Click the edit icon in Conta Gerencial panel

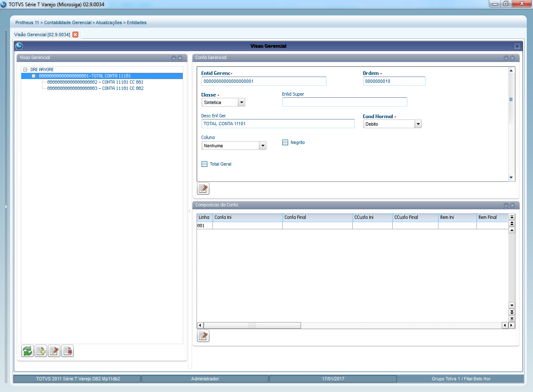[203, 189]
